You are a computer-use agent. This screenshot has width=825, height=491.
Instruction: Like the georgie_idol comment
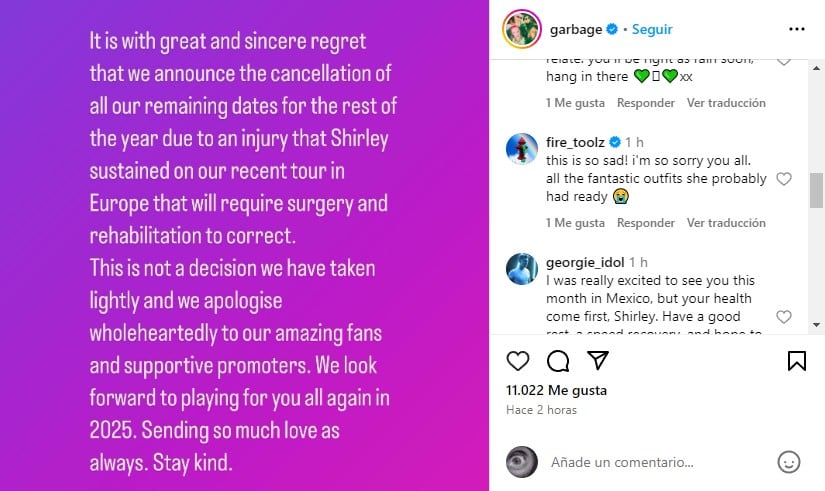[784, 317]
